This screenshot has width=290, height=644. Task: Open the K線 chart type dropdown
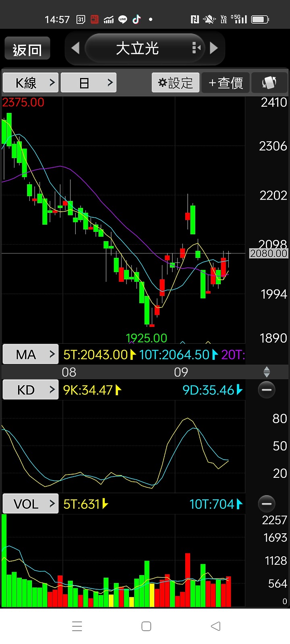[31, 83]
